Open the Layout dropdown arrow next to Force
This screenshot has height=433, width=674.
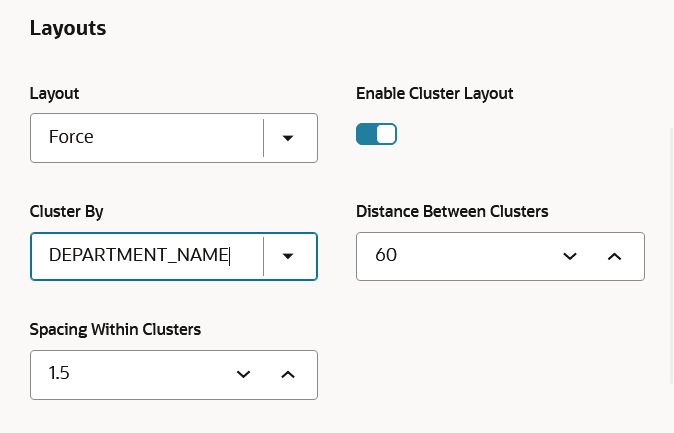(x=288, y=138)
